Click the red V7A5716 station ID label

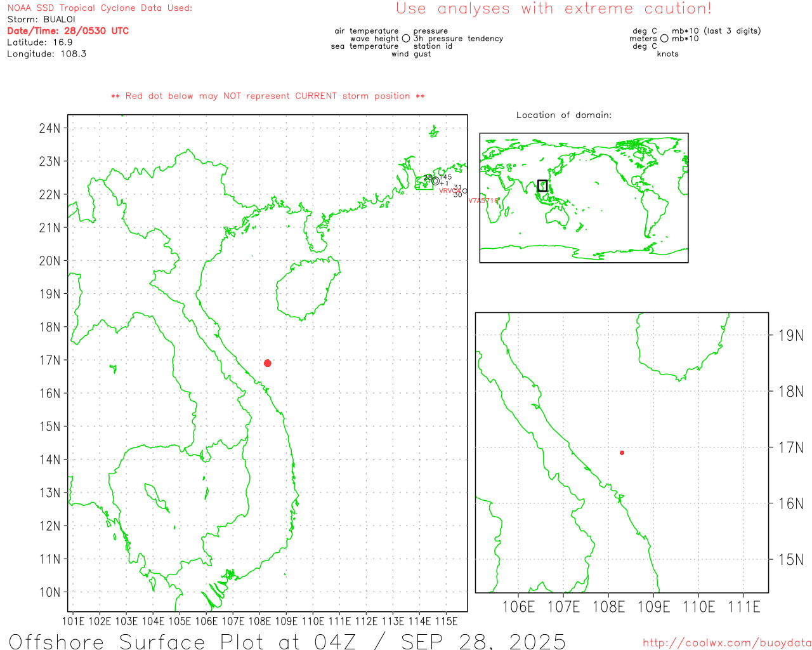[483, 201]
